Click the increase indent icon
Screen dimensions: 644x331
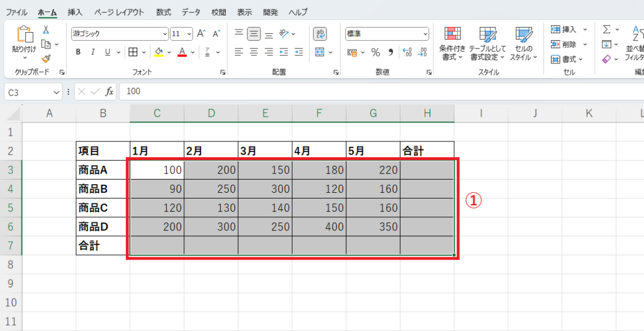(299, 52)
